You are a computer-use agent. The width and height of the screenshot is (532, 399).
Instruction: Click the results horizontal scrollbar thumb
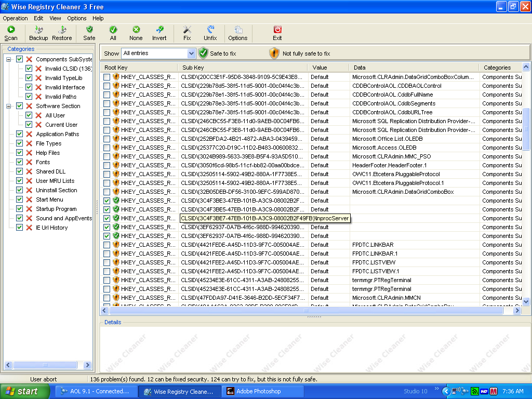coord(306,311)
